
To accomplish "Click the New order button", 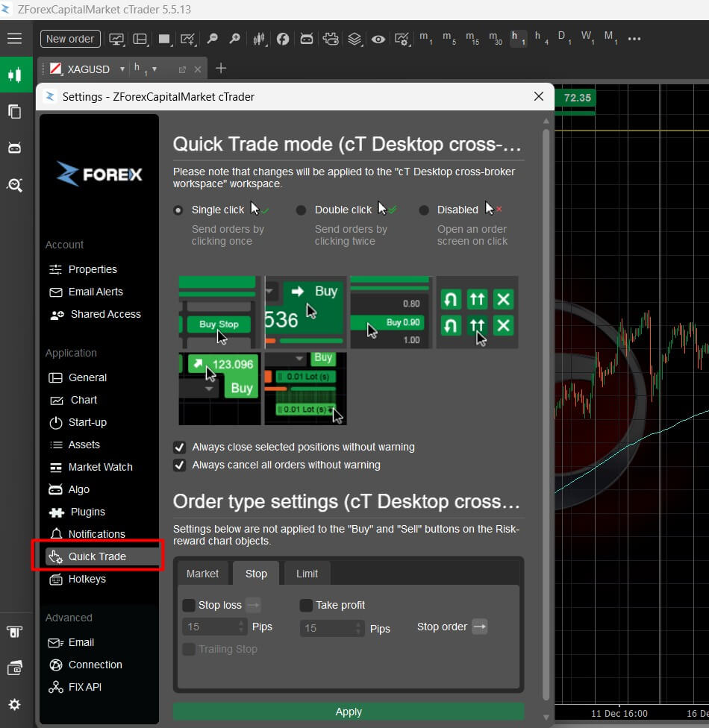I will coord(70,39).
